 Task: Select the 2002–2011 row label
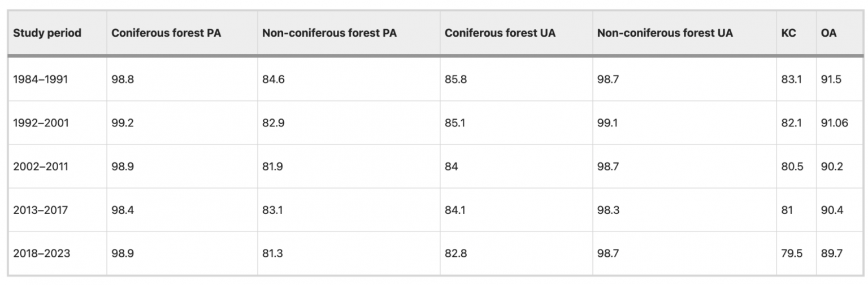pyautogui.click(x=41, y=166)
